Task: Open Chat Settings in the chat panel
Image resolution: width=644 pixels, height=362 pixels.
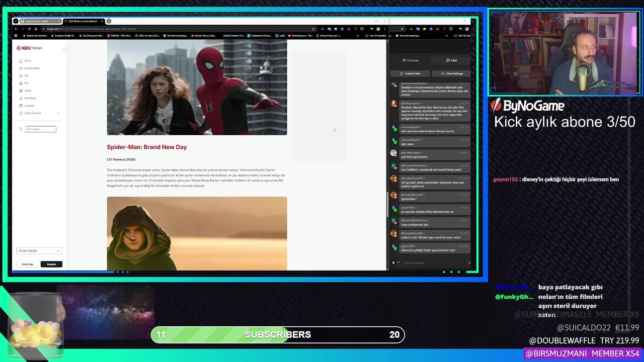Action: point(452,73)
